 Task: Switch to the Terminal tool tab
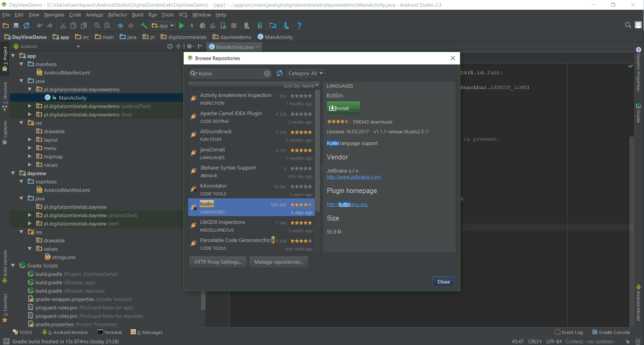point(110,332)
